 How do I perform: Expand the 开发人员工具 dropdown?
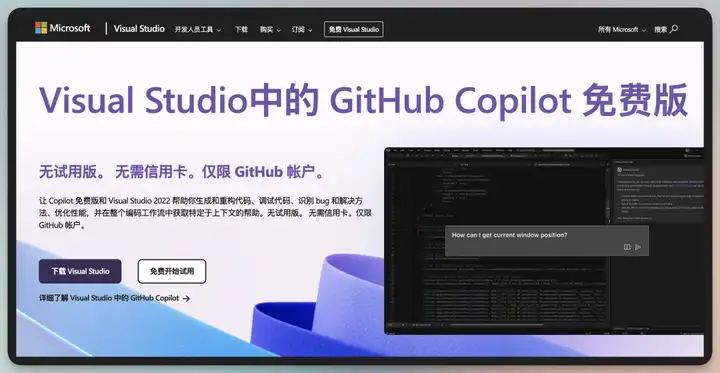point(198,29)
